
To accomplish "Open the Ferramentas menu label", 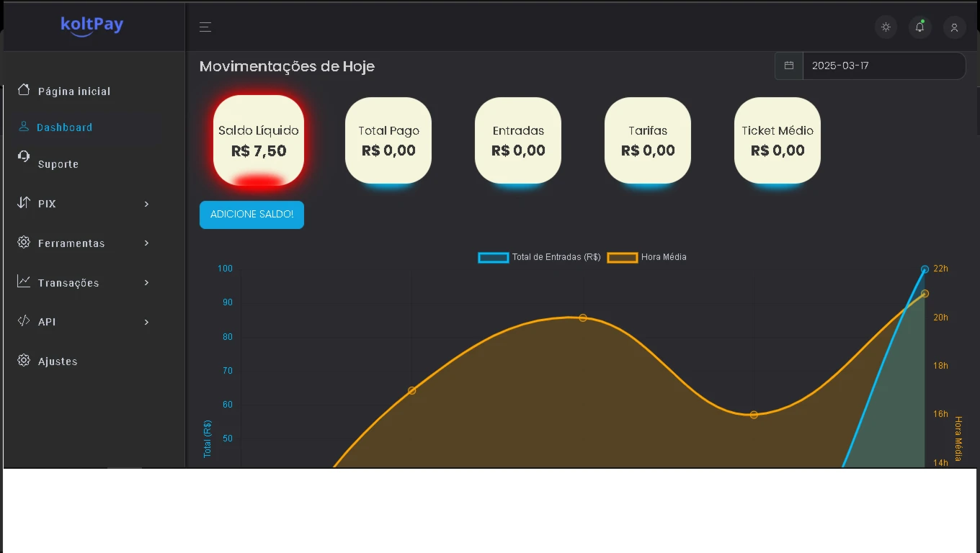I will (x=71, y=243).
